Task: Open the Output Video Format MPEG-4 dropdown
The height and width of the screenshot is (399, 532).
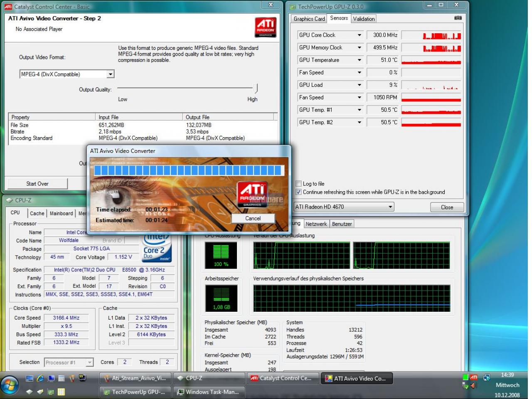Action: click(x=111, y=74)
